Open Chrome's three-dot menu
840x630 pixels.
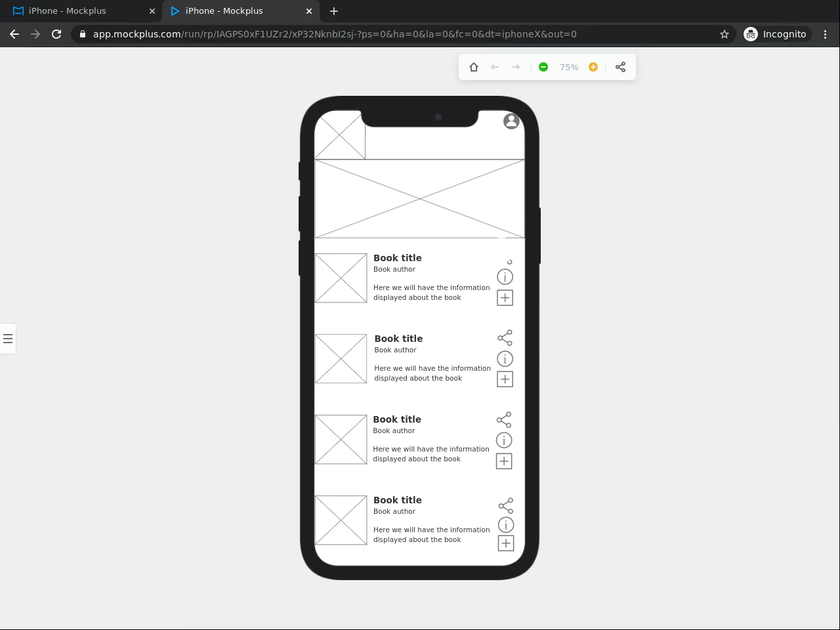click(826, 34)
